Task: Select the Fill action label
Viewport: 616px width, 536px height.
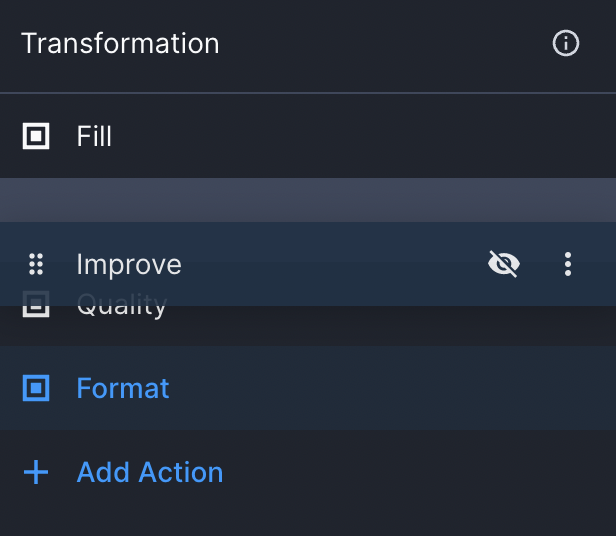Action: click(94, 136)
